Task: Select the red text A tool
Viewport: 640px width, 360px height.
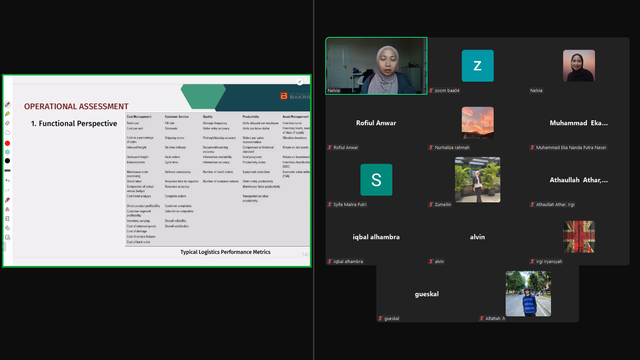Action: [x=7, y=209]
